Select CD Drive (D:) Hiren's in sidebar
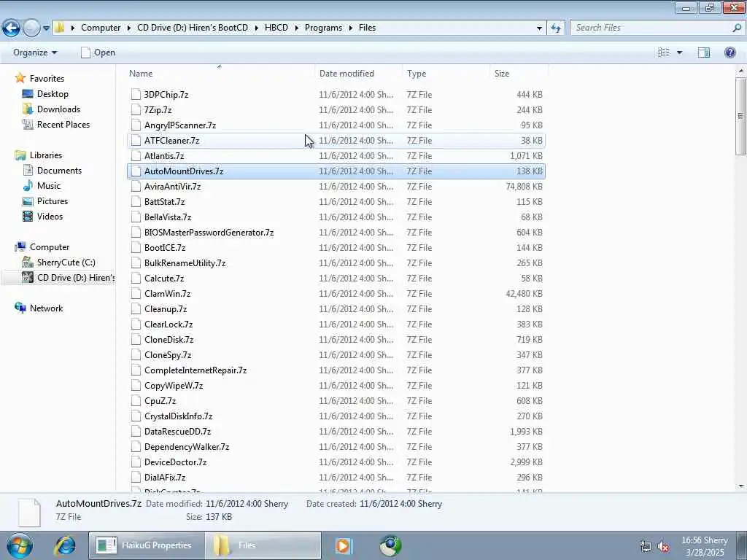 click(76, 278)
